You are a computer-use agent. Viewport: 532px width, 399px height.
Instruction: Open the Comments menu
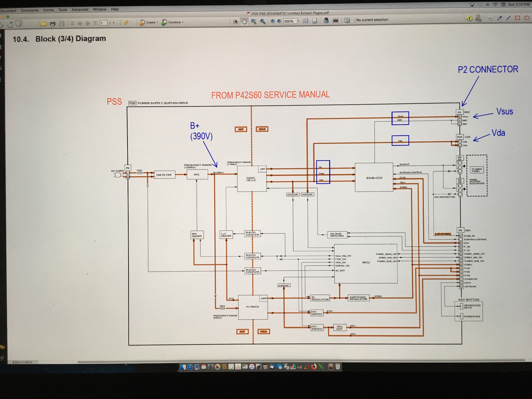30,11
